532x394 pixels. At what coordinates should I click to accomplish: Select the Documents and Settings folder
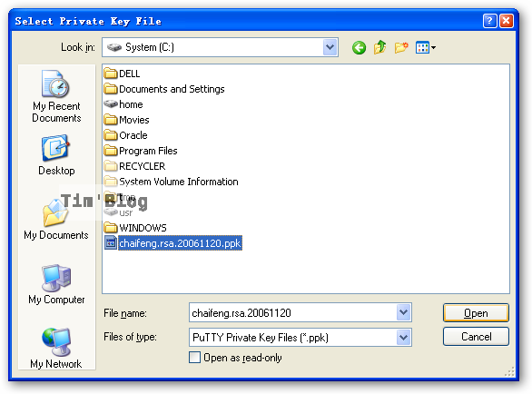click(164, 89)
